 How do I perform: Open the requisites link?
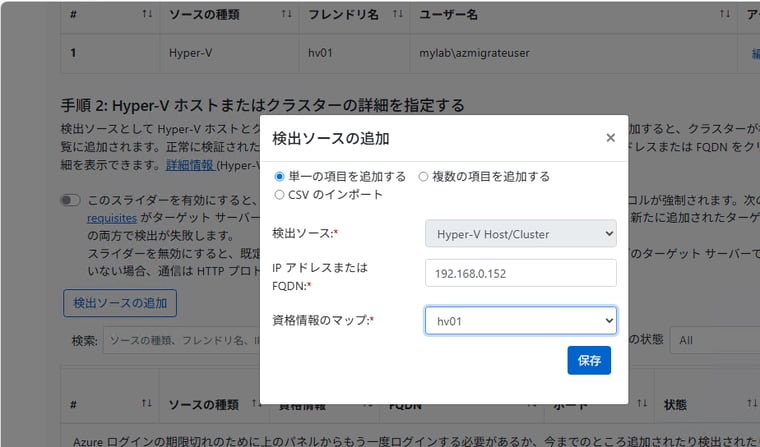coord(112,218)
